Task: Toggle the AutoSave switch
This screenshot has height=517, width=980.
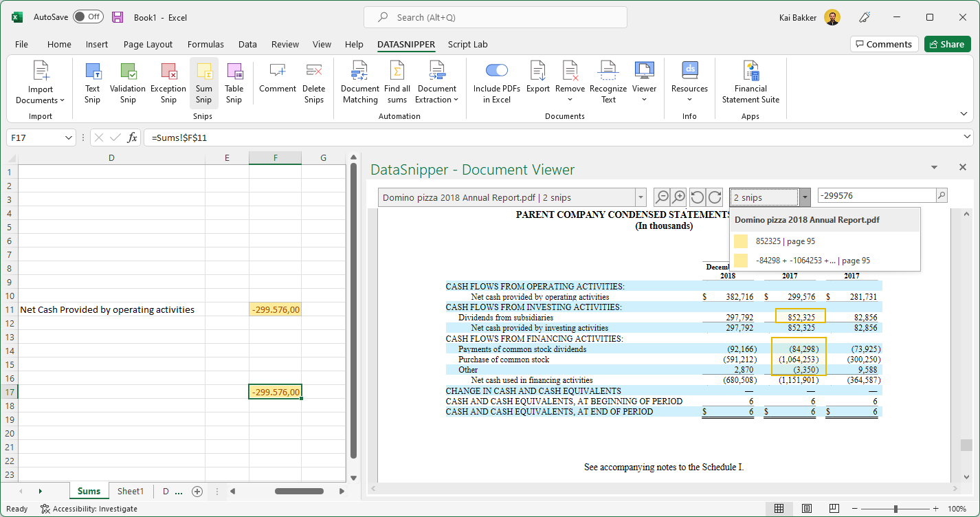Action: [88, 16]
